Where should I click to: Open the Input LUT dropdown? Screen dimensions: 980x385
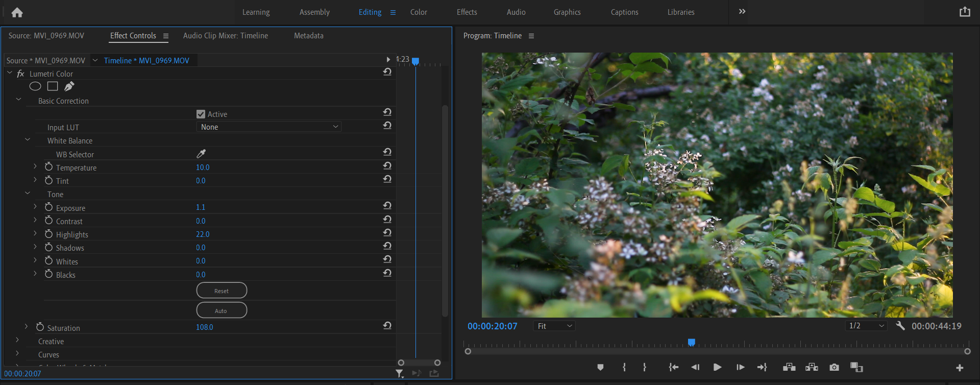(269, 127)
